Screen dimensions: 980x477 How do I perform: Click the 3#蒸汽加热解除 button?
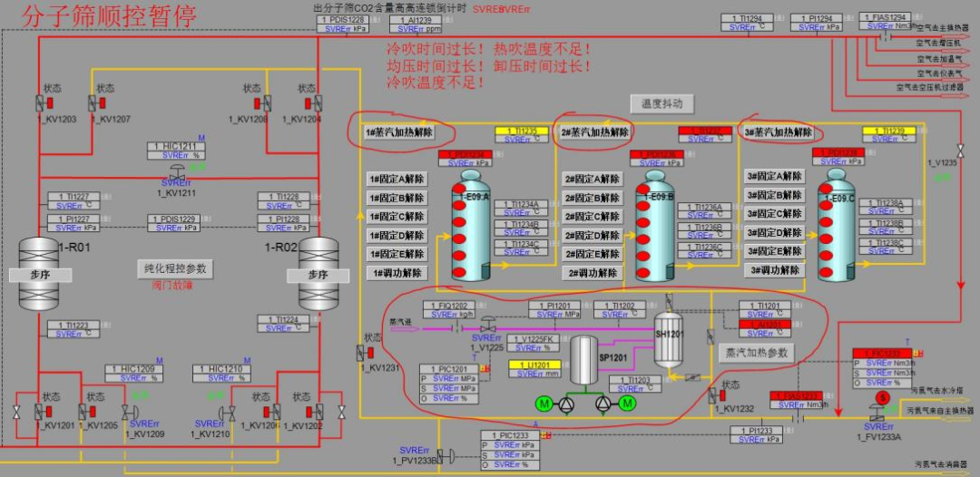[779, 131]
